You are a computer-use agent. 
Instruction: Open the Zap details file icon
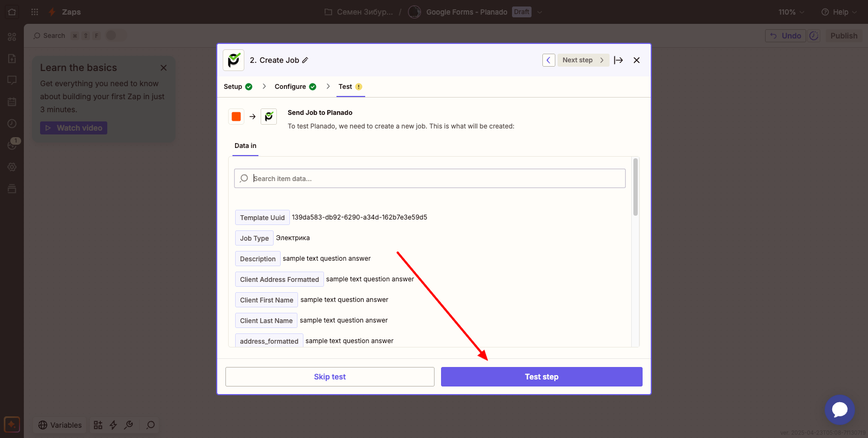coord(12,59)
